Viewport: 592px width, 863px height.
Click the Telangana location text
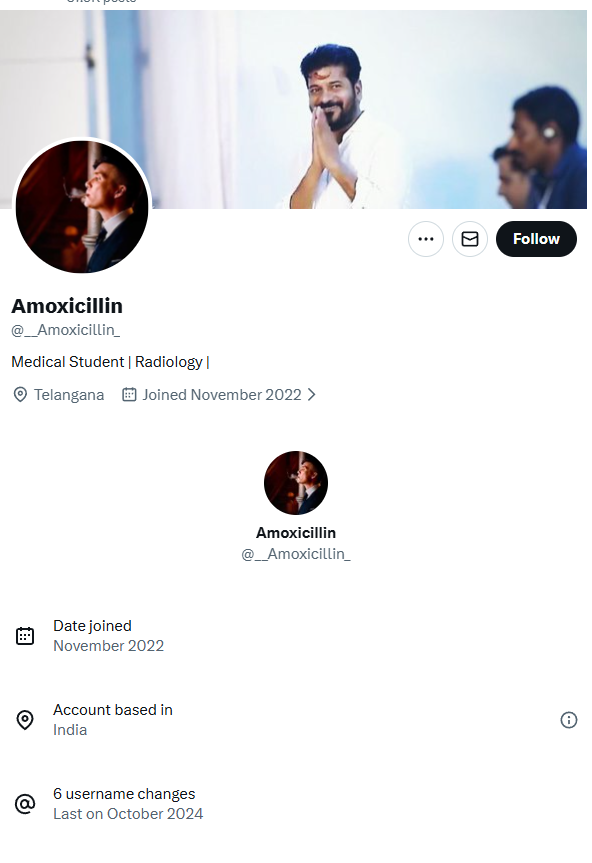(69, 395)
